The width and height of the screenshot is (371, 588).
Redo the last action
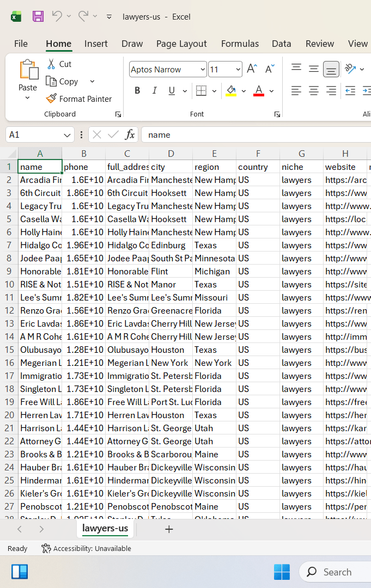(x=83, y=16)
